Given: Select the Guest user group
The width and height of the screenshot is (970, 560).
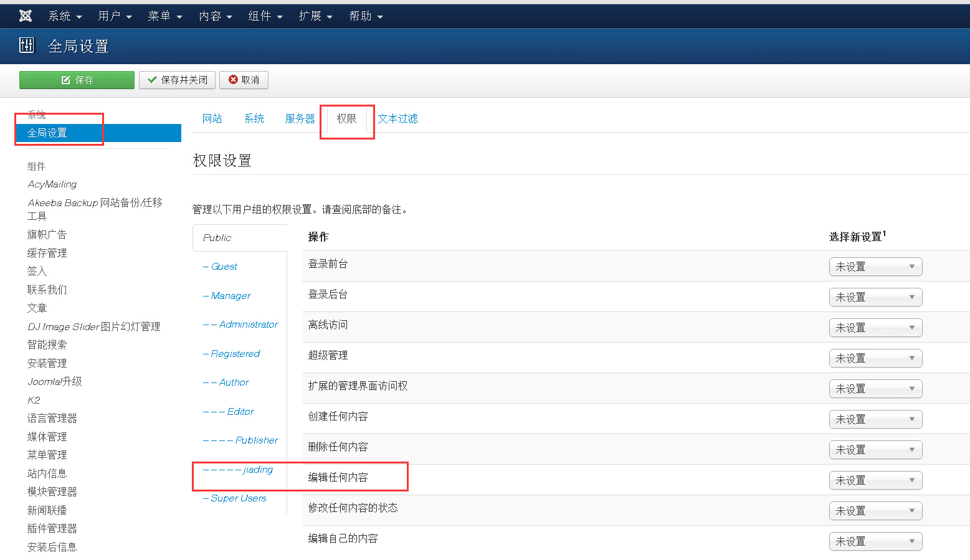Looking at the screenshot, I should pyautogui.click(x=220, y=267).
